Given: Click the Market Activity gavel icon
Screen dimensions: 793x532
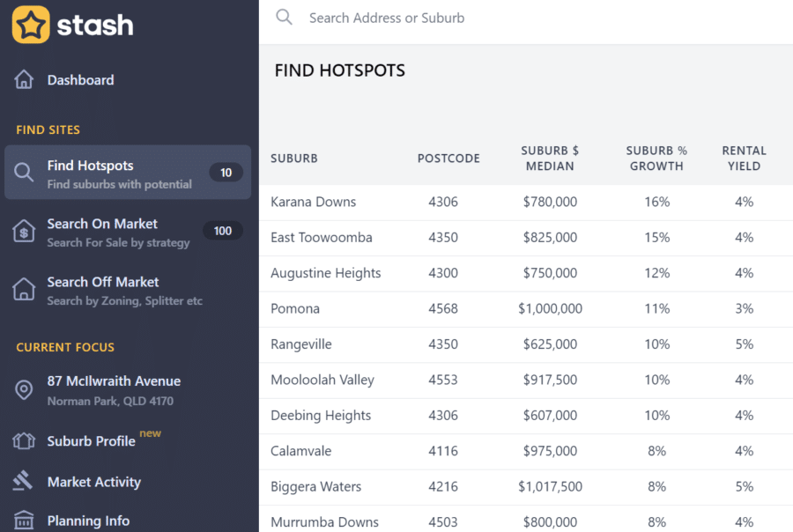Looking at the screenshot, I should click(24, 482).
